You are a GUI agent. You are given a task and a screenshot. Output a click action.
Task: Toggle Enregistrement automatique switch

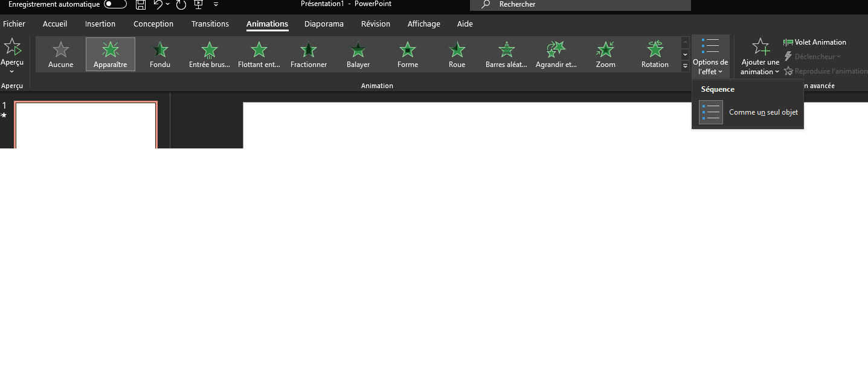click(x=115, y=4)
